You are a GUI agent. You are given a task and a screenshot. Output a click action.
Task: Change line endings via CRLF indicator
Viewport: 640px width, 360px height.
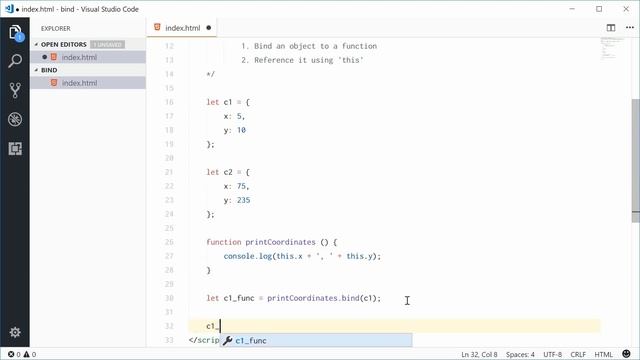[x=578, y=354]
